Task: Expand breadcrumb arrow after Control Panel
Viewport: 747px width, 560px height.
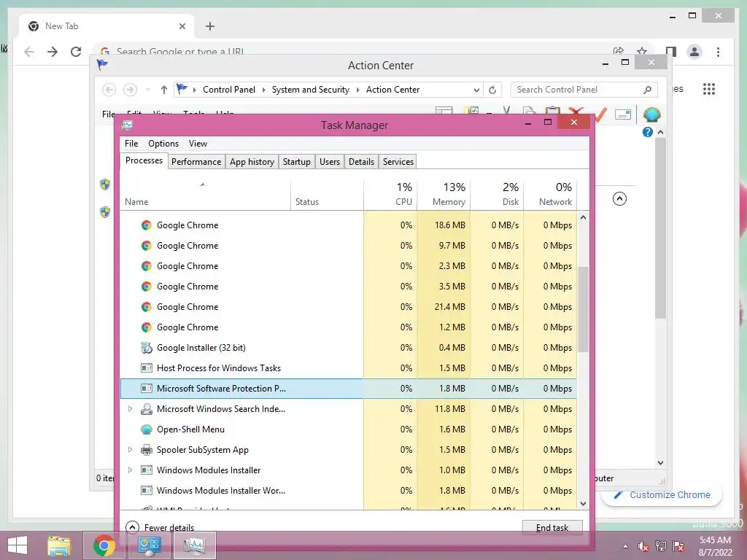Action: point(264,90)
